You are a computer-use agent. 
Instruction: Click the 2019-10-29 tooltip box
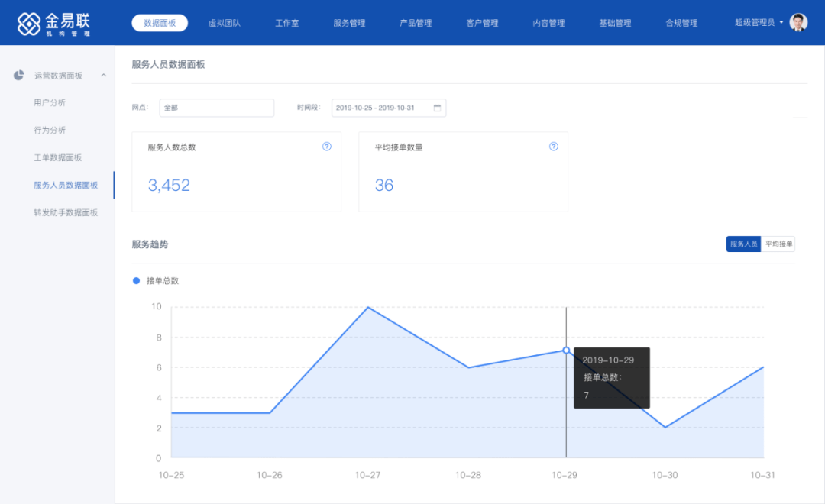[611, 378]
